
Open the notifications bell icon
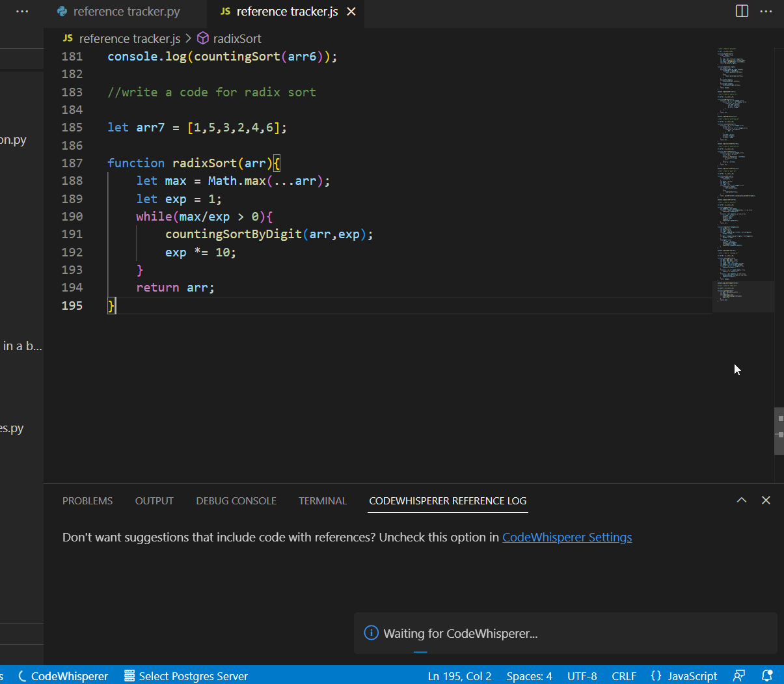[x=767, y=676]
